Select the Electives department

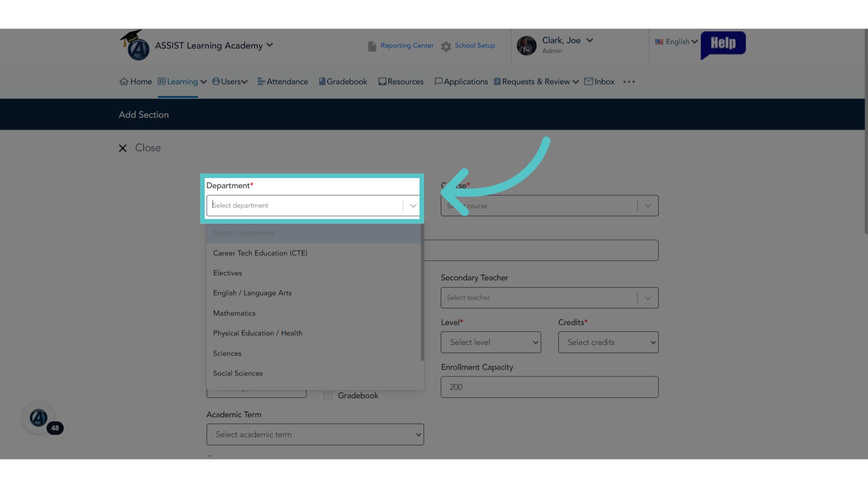tap(314, 273)
